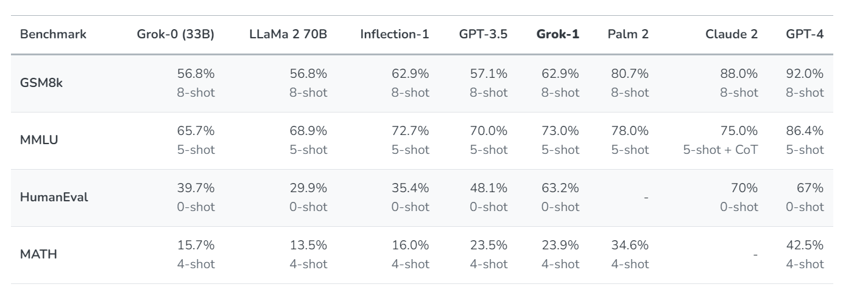
Task: Click GPT-4's 86.4% MMLU score
Action: [x=805, y=131]
